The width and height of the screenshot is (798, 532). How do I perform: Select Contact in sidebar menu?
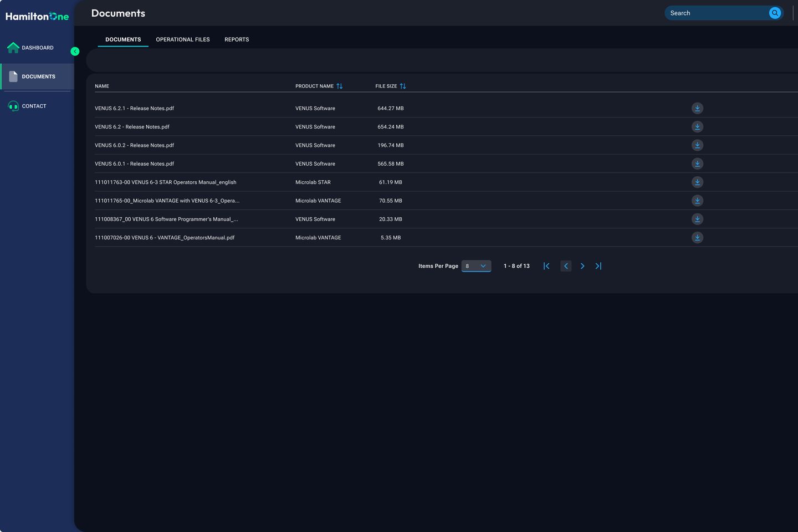(37, 106)
